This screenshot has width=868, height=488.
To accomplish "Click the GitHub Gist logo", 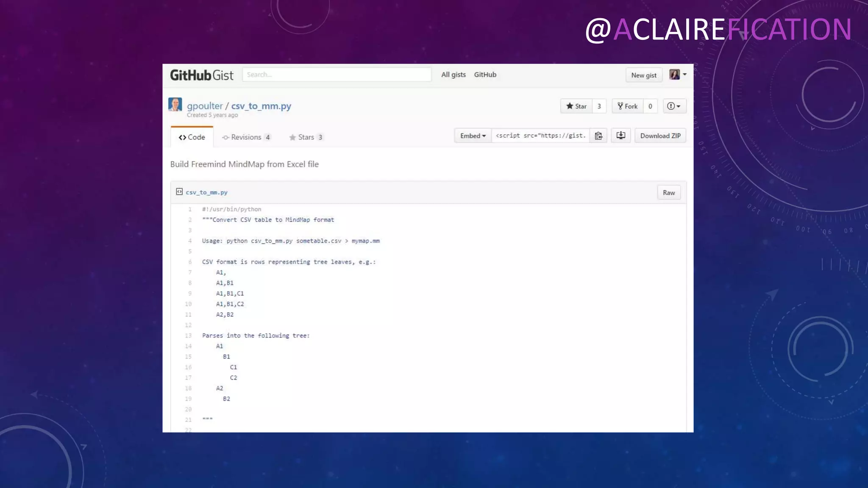I will click(202, 75).
